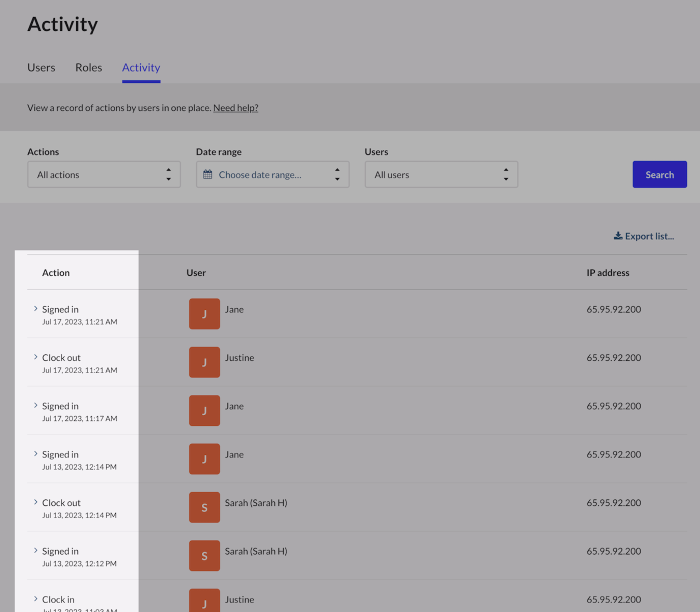Expand the Signed in Jul 17 11:17 AM row

pos(35,405)
